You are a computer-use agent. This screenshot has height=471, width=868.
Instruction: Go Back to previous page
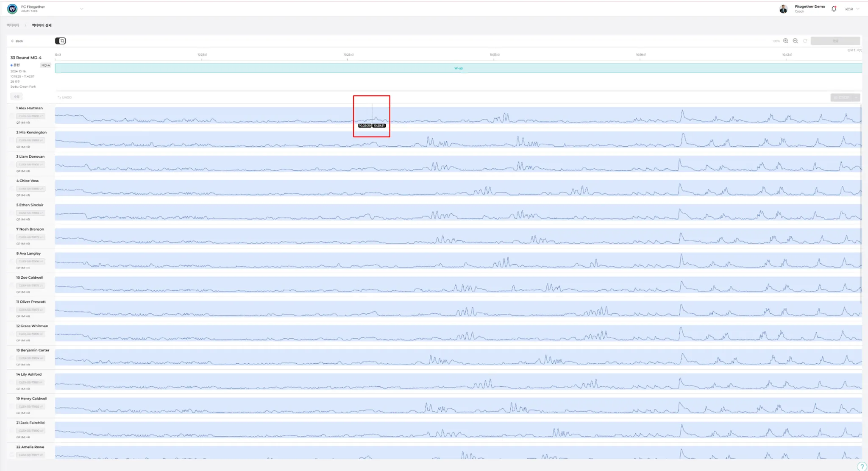click(17, 41)
